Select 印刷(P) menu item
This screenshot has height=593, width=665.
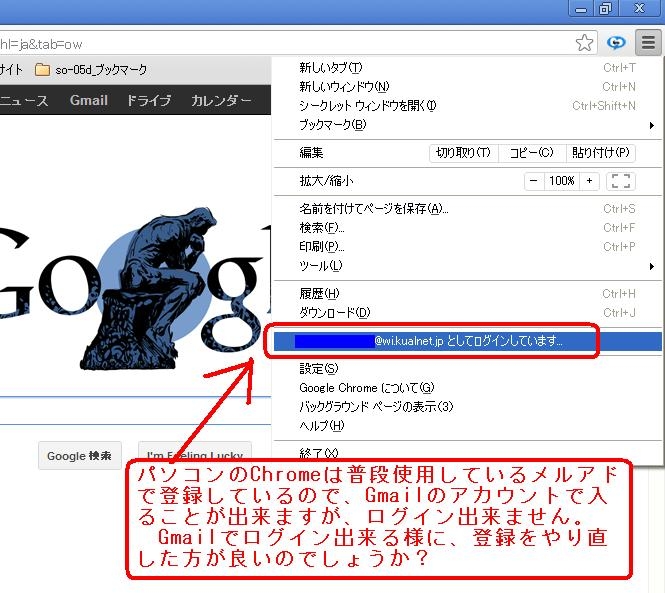click(x=467, y=247)
